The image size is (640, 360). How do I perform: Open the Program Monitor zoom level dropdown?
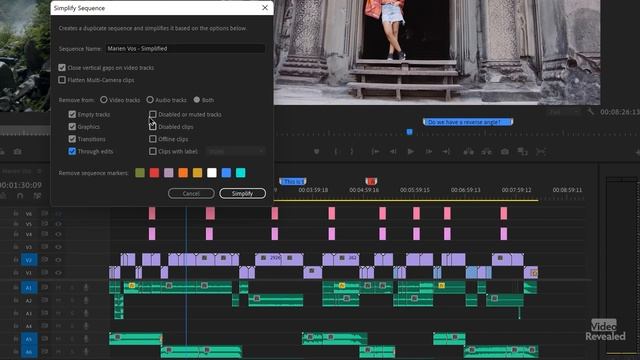(564, 111)
